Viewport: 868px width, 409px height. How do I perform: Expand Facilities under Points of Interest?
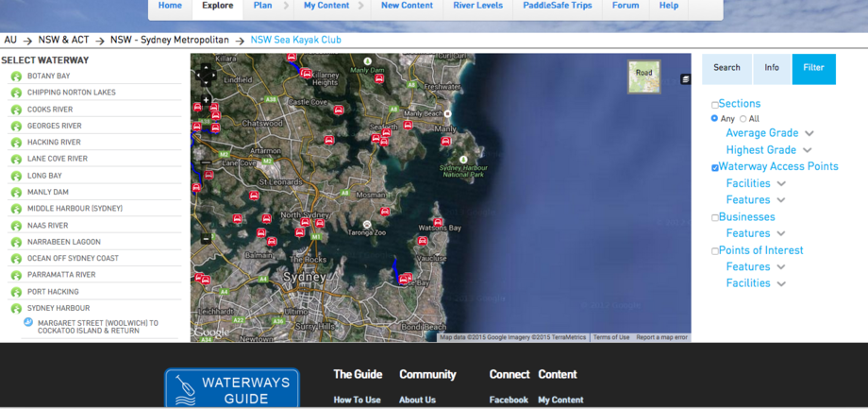pyautogui.click(x=781, y=283)
